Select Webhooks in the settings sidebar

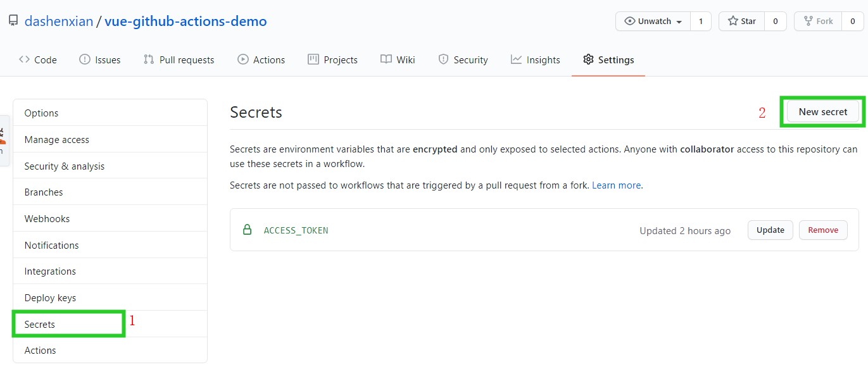(x=47, y=218)
